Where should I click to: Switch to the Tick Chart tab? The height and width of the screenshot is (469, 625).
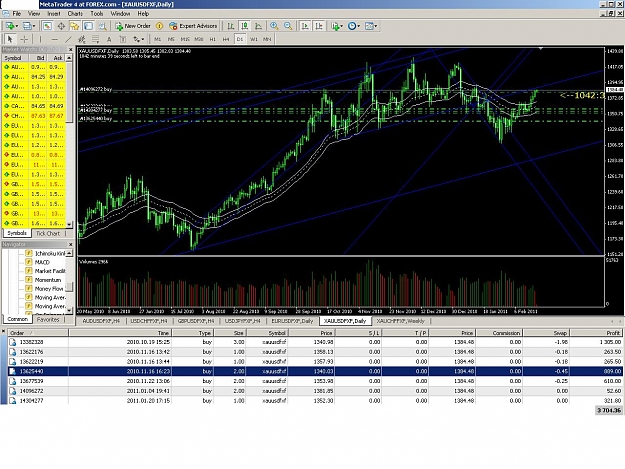[x=48, y=234]
